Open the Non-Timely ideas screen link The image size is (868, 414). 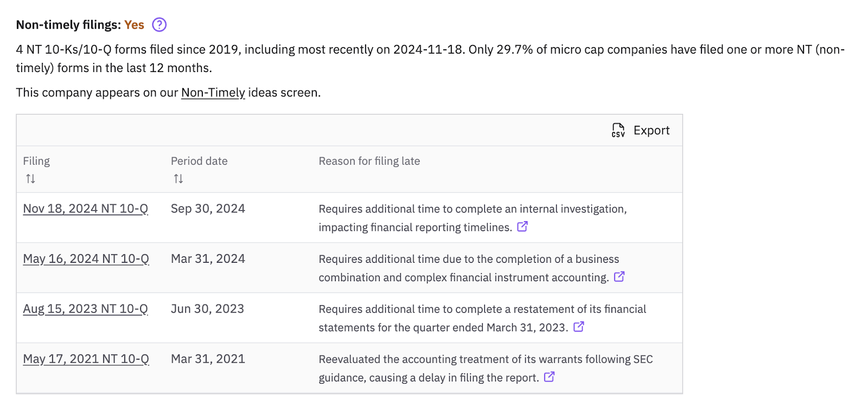pos(213,93)
